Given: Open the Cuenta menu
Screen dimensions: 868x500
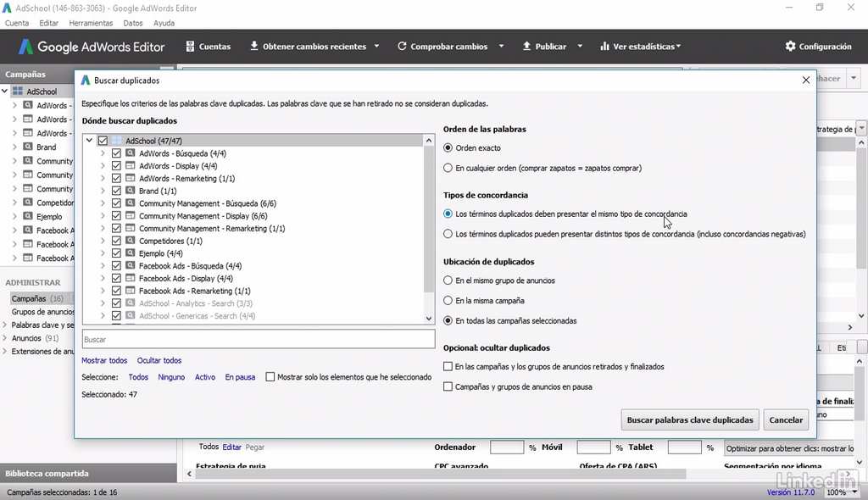Looking at the screenshot, I should (17, 23).
